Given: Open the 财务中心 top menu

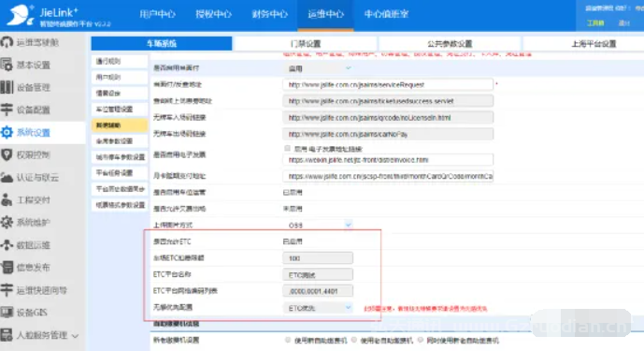Looking at the screenshot, I should [x=270, y=14].
